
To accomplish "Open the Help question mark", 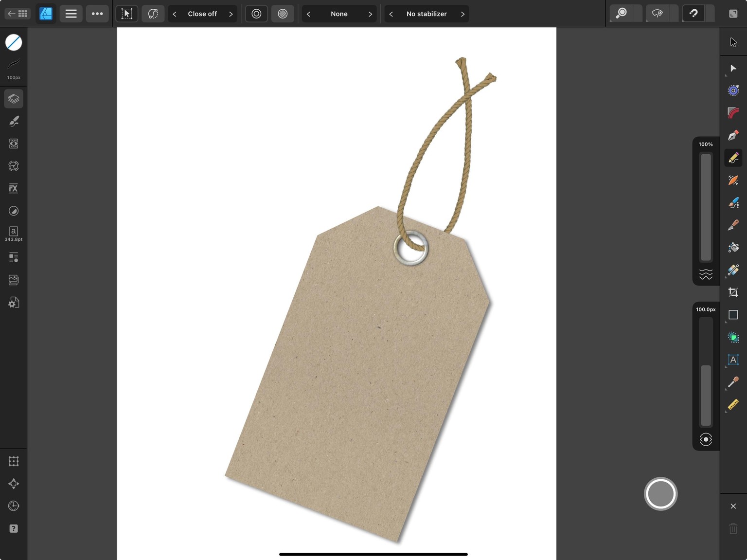I will coord(14,528).
